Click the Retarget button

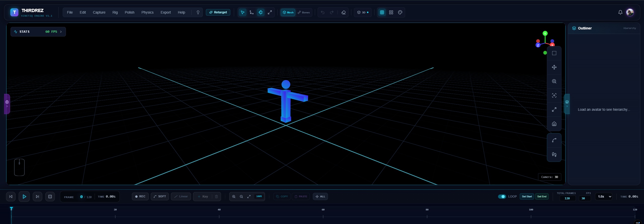218,12
